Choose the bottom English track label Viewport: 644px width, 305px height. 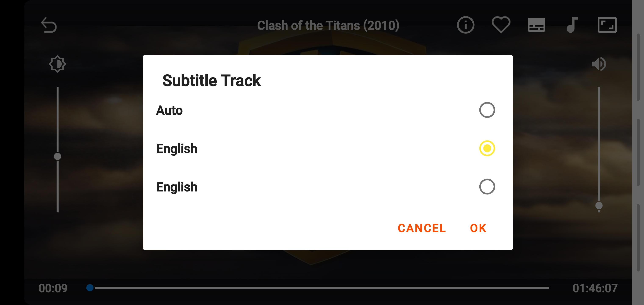tap(177, 187)
